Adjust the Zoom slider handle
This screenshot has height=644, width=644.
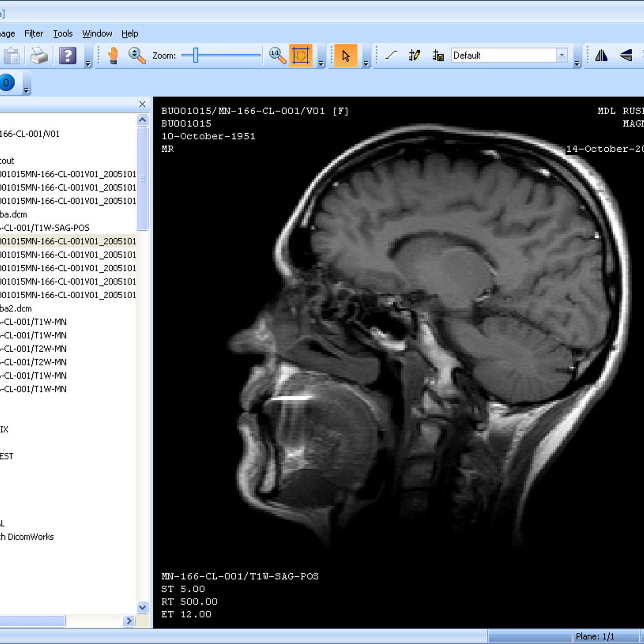tap(196, 55)
